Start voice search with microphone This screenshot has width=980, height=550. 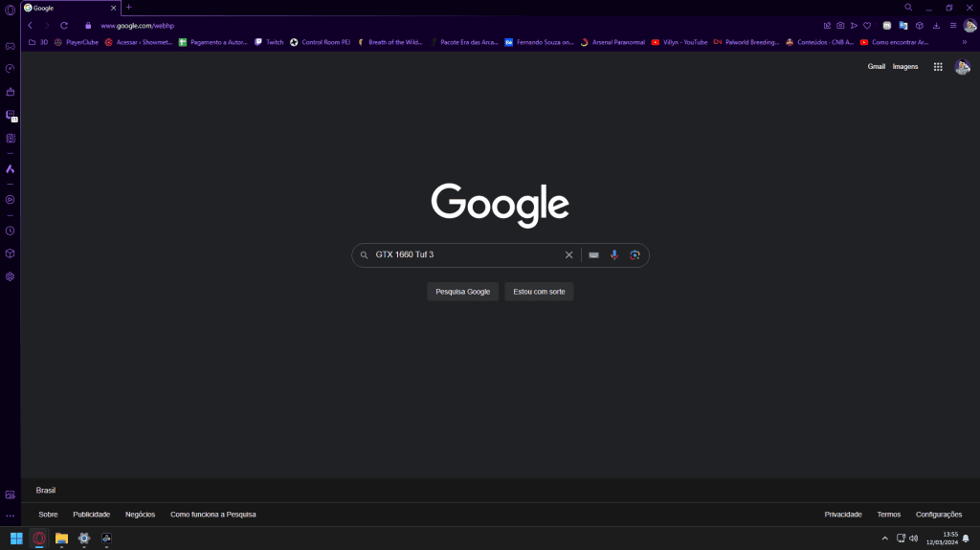click(x=614, y=255)
